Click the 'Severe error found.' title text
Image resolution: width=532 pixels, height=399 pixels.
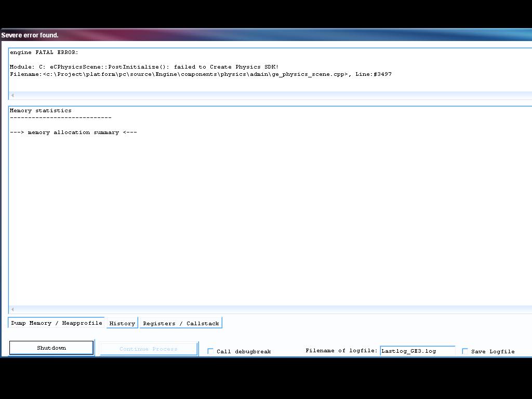tap(30, 35)
